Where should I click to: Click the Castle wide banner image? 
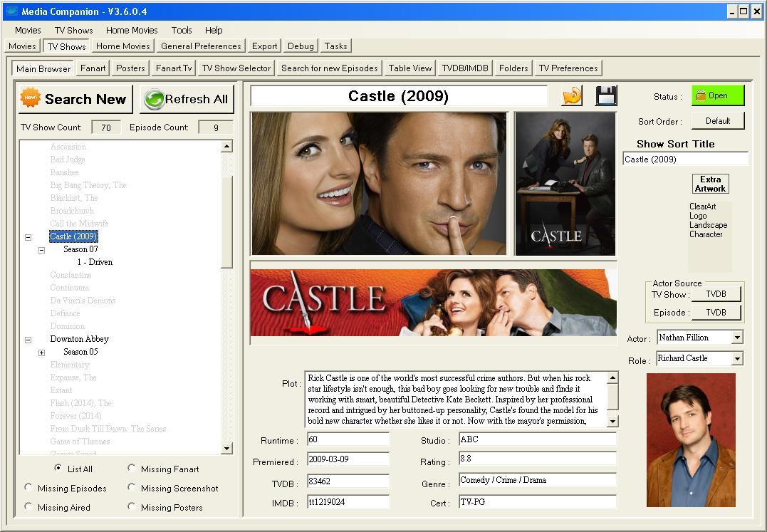point(434,302)
